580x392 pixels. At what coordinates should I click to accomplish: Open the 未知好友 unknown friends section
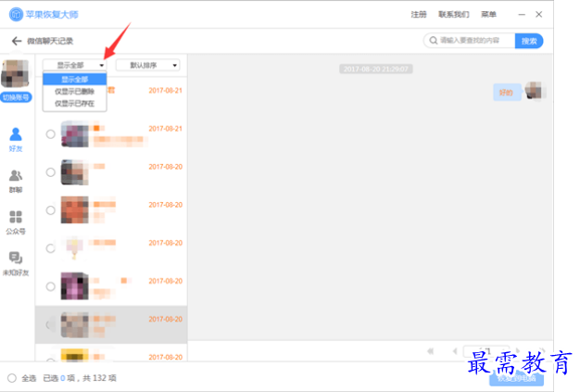click(x=16, y=264)
